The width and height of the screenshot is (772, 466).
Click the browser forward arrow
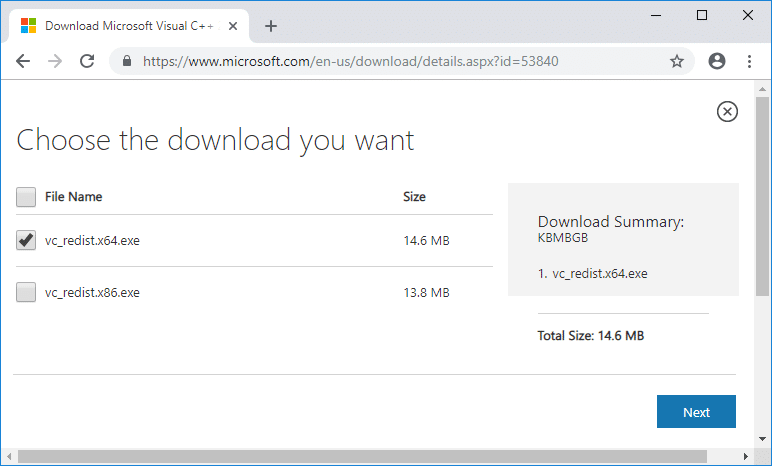(55, 61)
